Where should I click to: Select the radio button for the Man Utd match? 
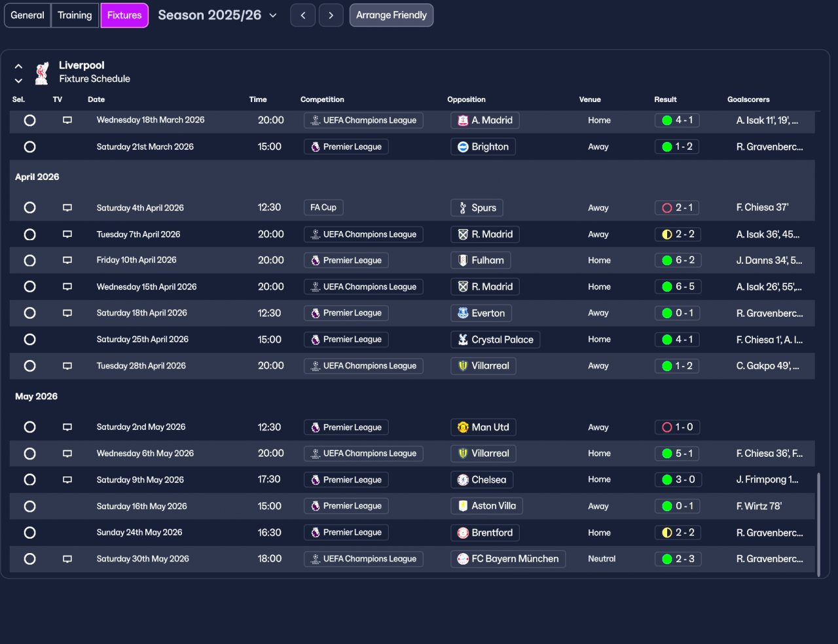tap(29, 427)
